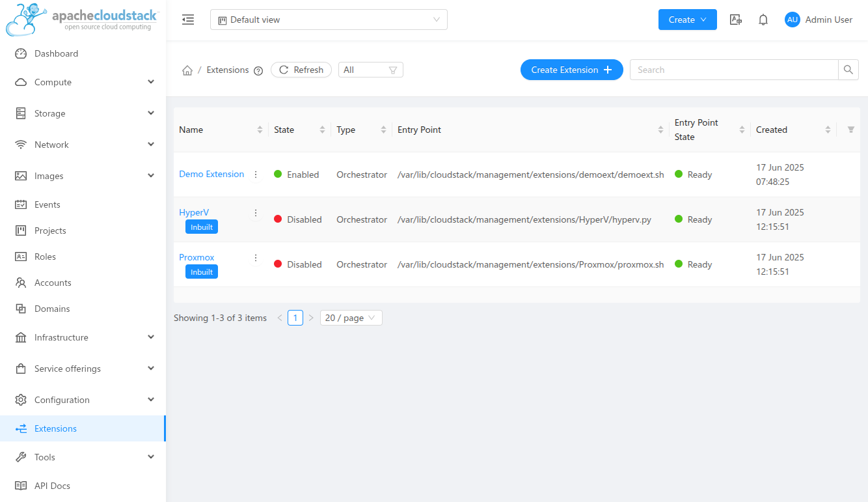Open Dashboard from the sidebar
868x502 pixels.
click(83, 53)
